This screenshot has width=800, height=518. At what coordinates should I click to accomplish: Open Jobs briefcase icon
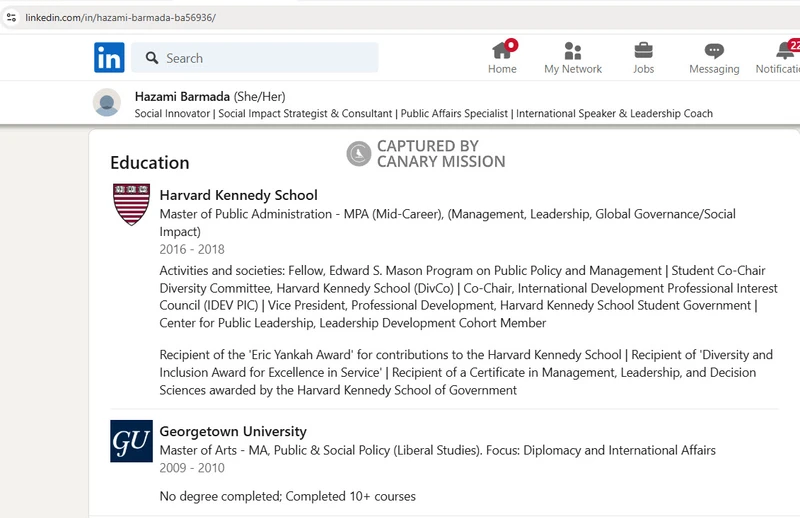pos(643,51)
